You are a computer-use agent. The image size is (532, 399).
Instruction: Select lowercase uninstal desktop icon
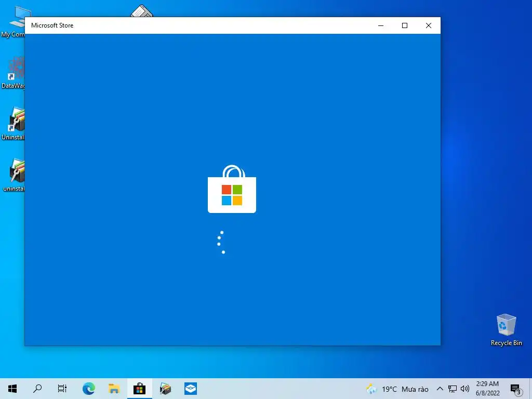coord(14,175)
